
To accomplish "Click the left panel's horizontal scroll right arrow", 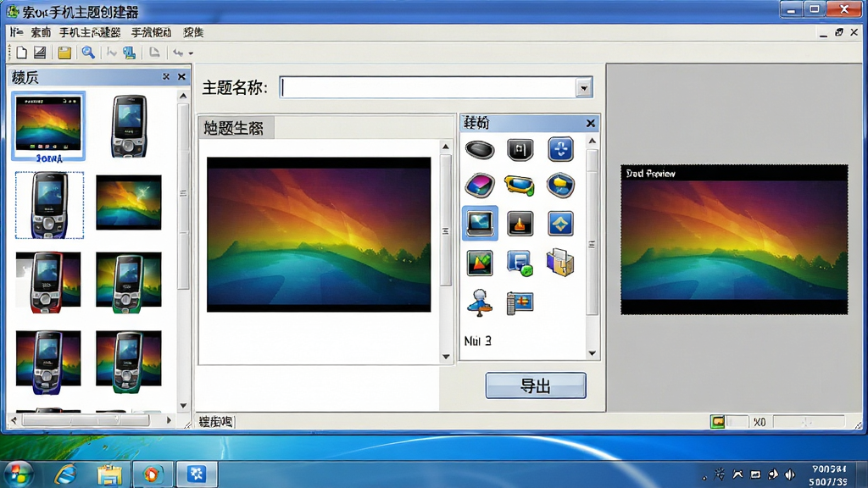I will pos(169,420).
